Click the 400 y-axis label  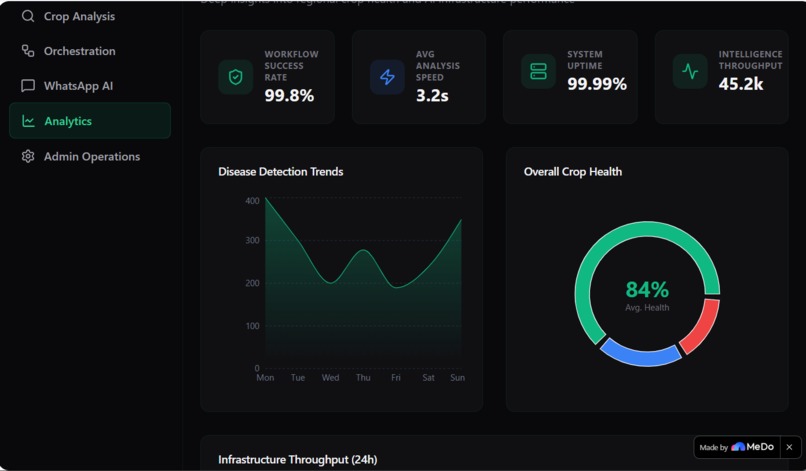(x=252, y=201)
